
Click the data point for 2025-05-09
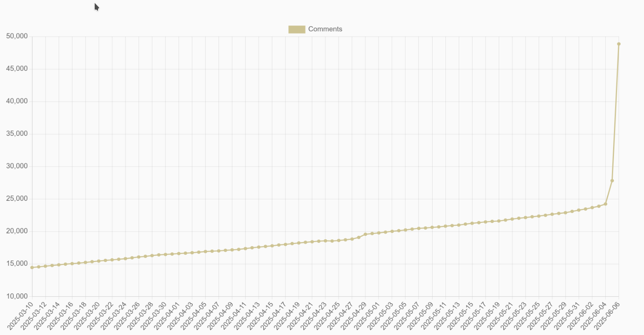432,227
